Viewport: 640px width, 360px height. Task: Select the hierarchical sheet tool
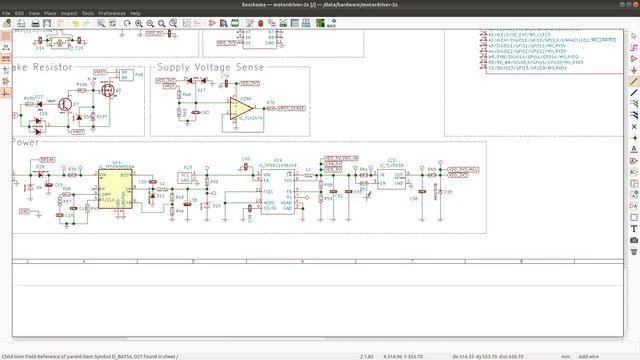click(x=634, y=183)
